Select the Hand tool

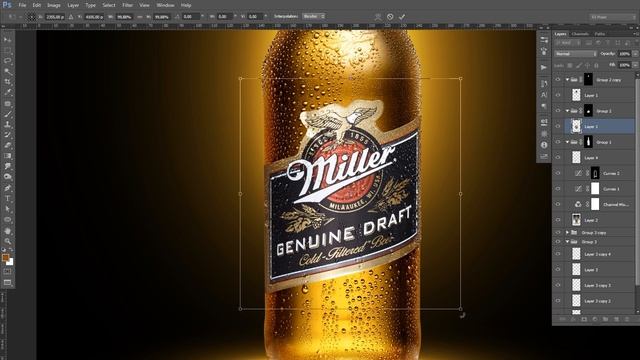[x=7, y=231]
